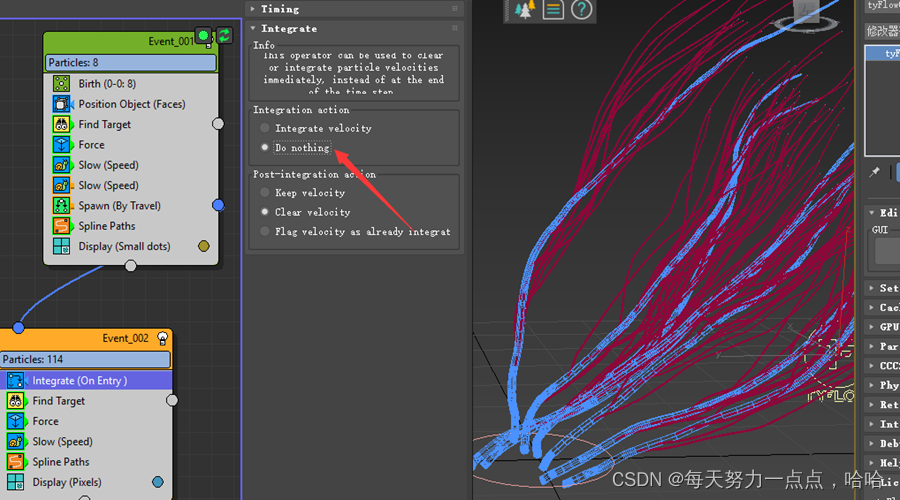
Task: Select Flag velocity as already integrated option
Action: (x=265, y=231)
